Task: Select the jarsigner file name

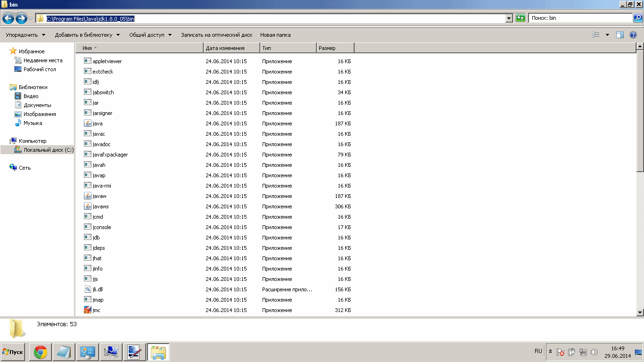Action: tap(102, 113)
